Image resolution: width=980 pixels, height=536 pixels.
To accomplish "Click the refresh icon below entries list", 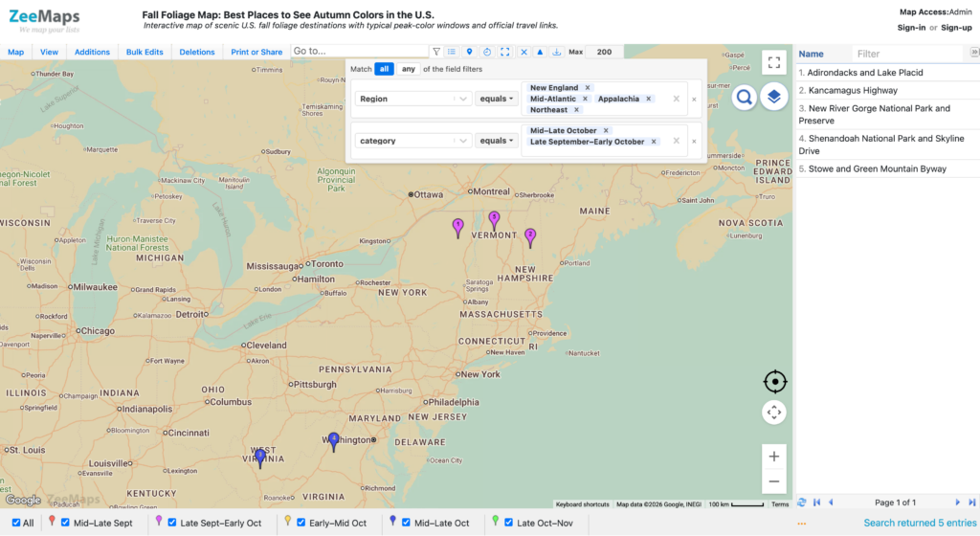I will (802, 502).
